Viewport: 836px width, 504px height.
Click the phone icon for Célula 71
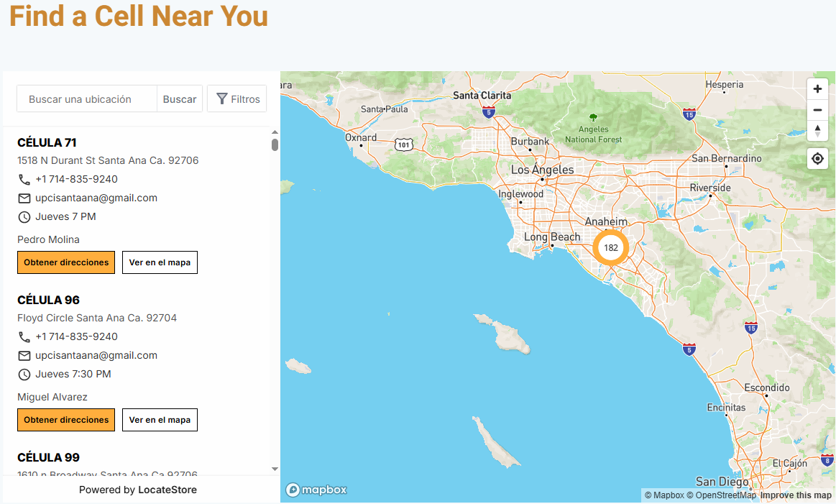(x=24, y=180)
